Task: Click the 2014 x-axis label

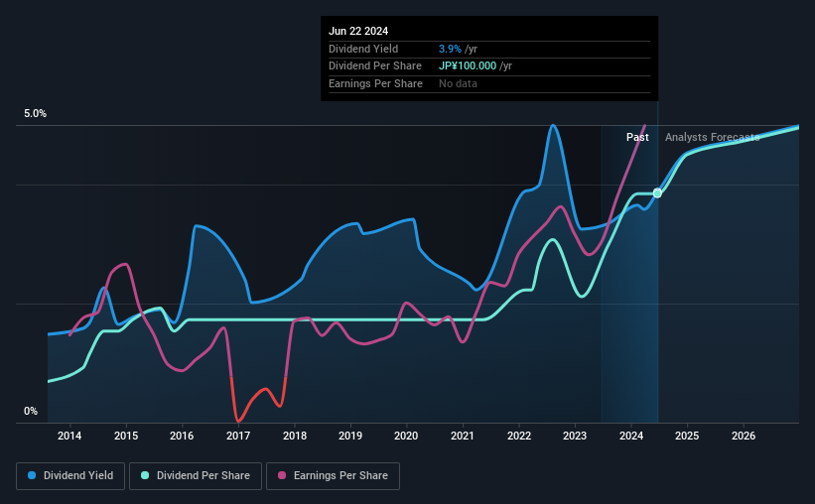Action: pos(69,436)
